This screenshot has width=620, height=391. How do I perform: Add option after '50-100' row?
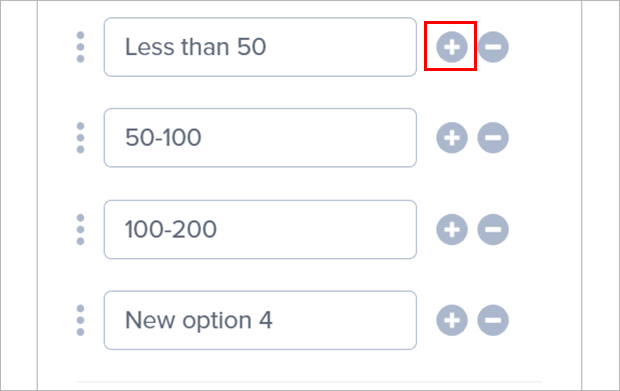[x=452, y=138]
